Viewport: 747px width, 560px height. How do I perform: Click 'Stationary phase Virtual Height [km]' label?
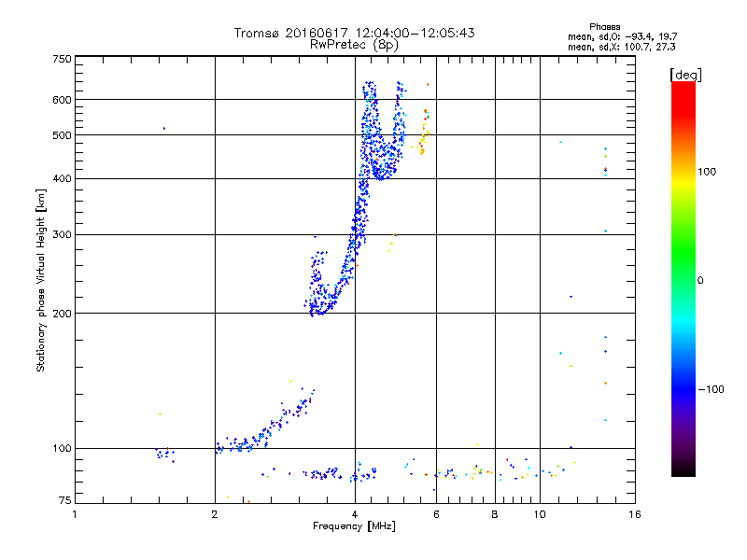(41, 280)
